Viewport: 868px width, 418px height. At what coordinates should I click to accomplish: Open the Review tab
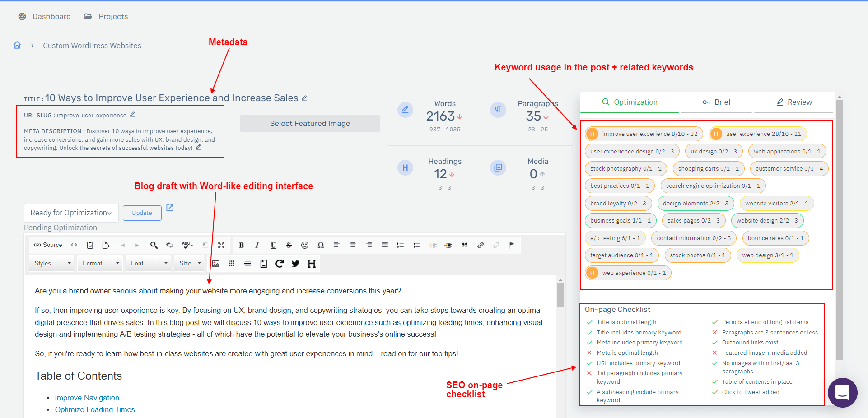coord(793,102)
